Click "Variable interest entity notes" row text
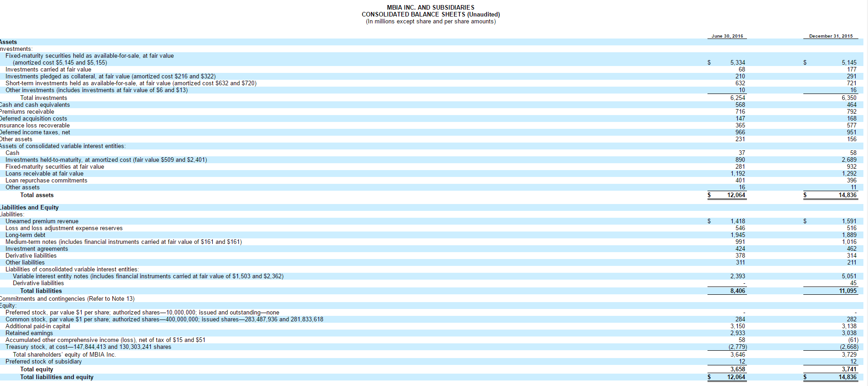 point(148,276)
